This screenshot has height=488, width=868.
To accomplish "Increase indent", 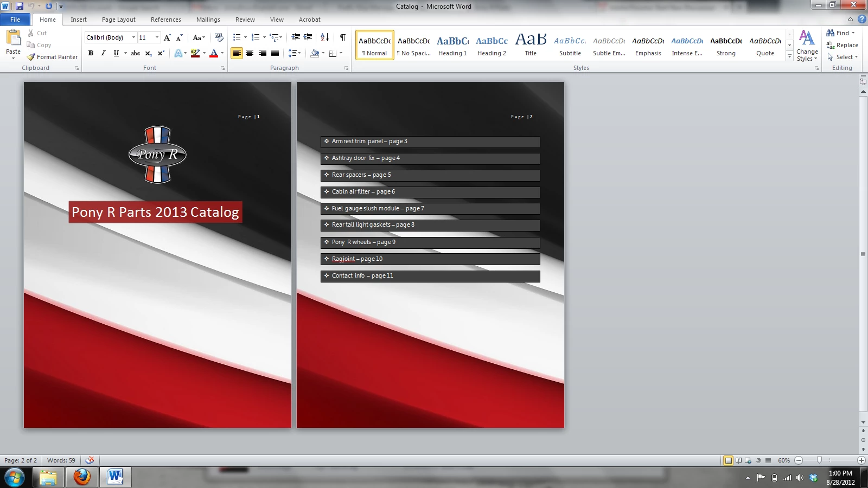I will [x=308, y=37].
